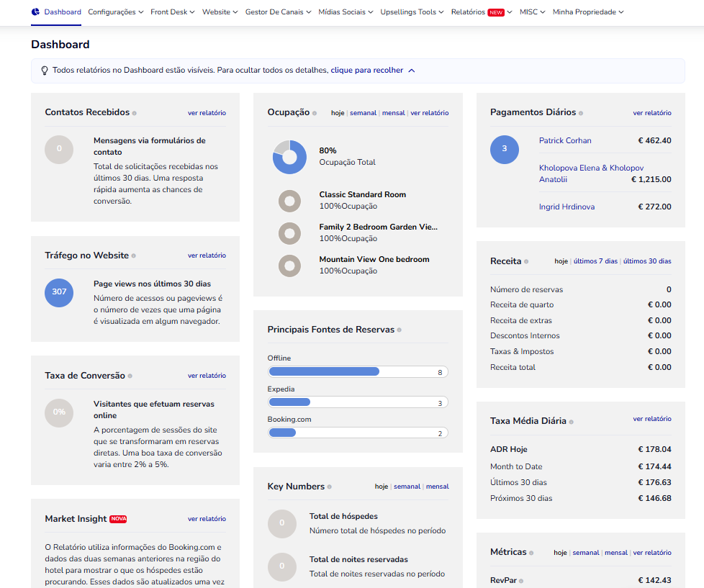Click the blue 307 page views badge
Viewport: 704px width, 588px height.
[x=59, y=292]
